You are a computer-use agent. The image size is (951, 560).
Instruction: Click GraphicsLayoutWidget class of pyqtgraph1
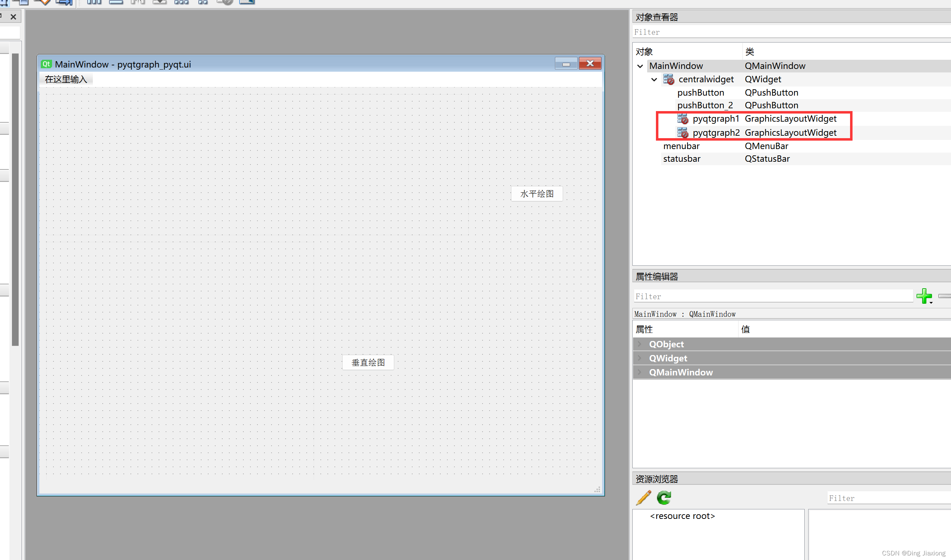pos(791,118)
